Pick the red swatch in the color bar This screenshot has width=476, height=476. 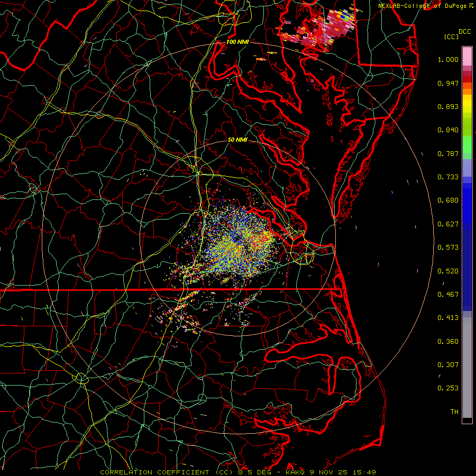coord(467,79)
